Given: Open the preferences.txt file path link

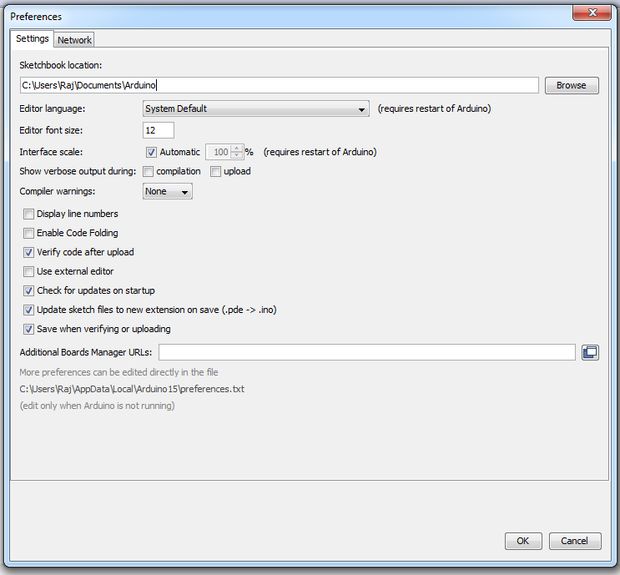Looking at the screenshot, I should [x=132, y=389].
